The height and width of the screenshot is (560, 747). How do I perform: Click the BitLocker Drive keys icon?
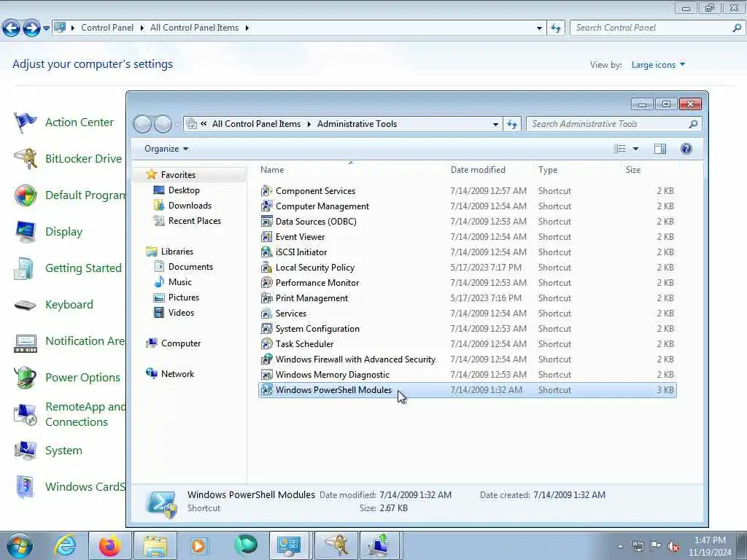pyautogui.click(x=26, y=158)
